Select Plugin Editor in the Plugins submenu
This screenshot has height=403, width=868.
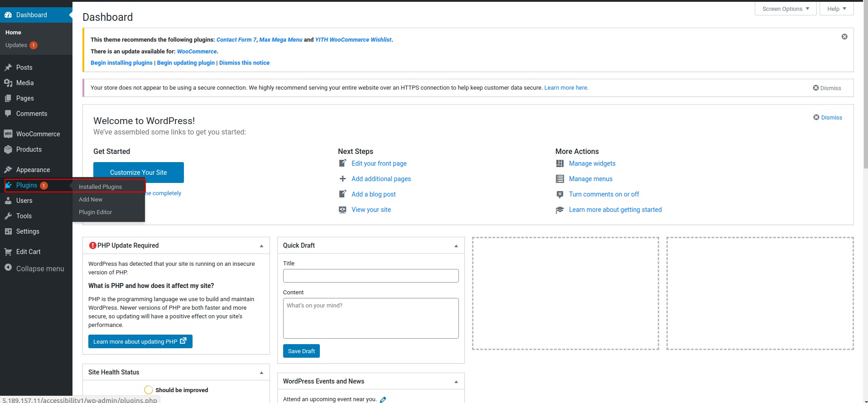[x=95, y=212]
